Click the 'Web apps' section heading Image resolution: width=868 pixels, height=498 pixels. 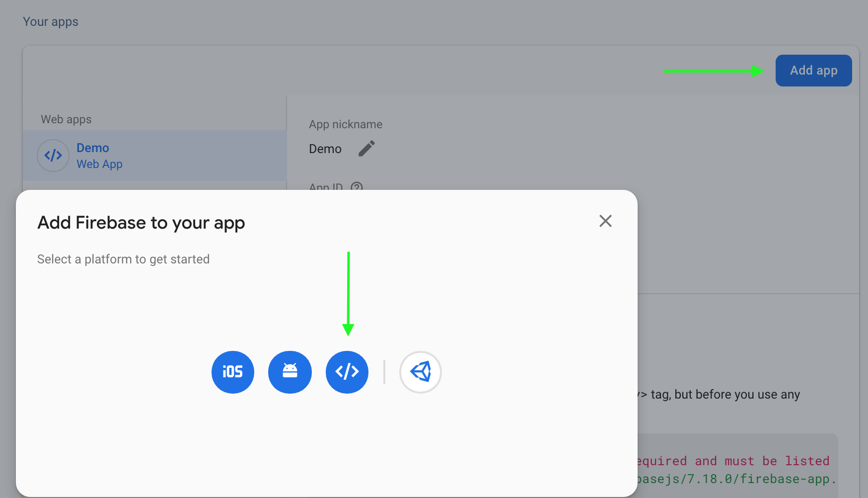click(66, 119)
